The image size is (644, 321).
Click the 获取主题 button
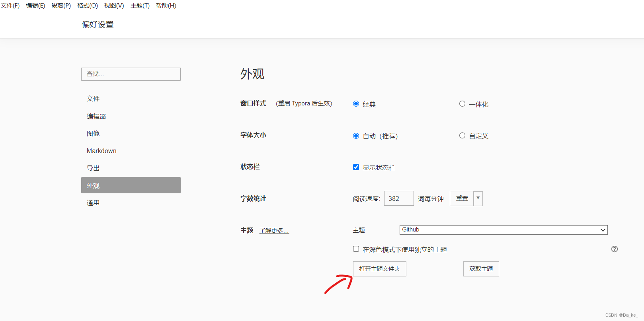pyautogui.click(x=481, y=269)
